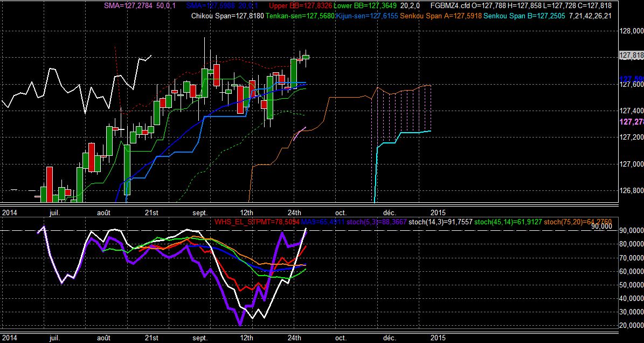Viewport: 644px width, 343px height.
Task: Click sept. on the stochastic panel time axis
Action: [x=200, y=338]
